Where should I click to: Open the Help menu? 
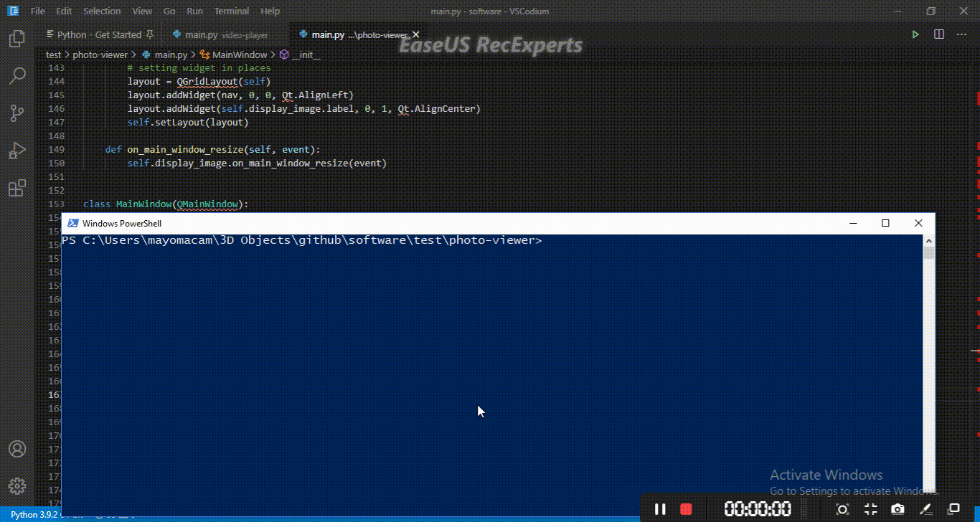coord(270,11)
